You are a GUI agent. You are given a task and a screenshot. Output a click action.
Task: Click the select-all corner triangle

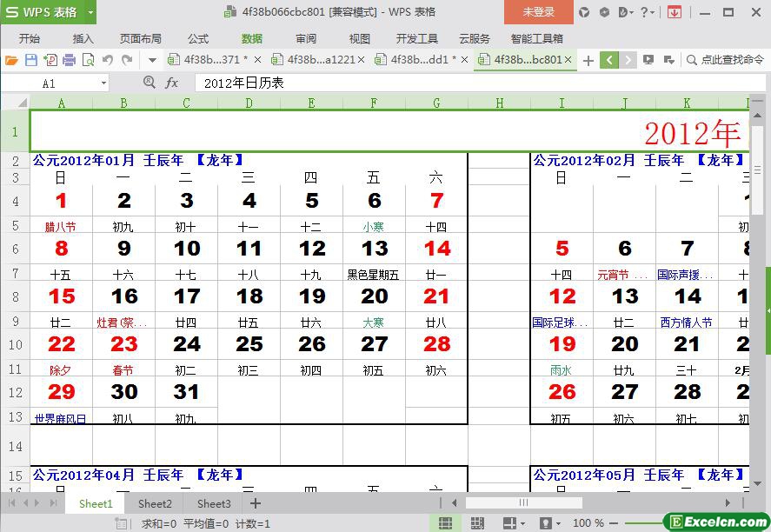coord(22,103)
